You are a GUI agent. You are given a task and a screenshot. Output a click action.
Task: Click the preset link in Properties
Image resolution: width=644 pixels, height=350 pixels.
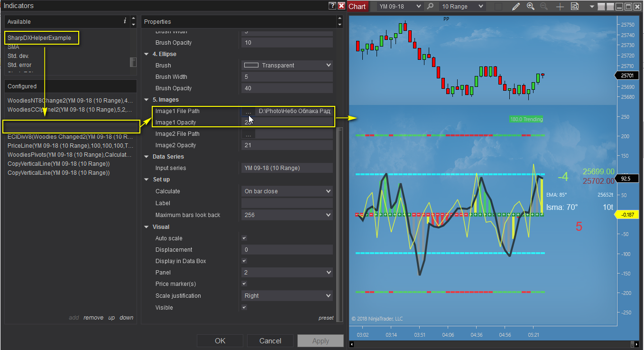point(326,318)
